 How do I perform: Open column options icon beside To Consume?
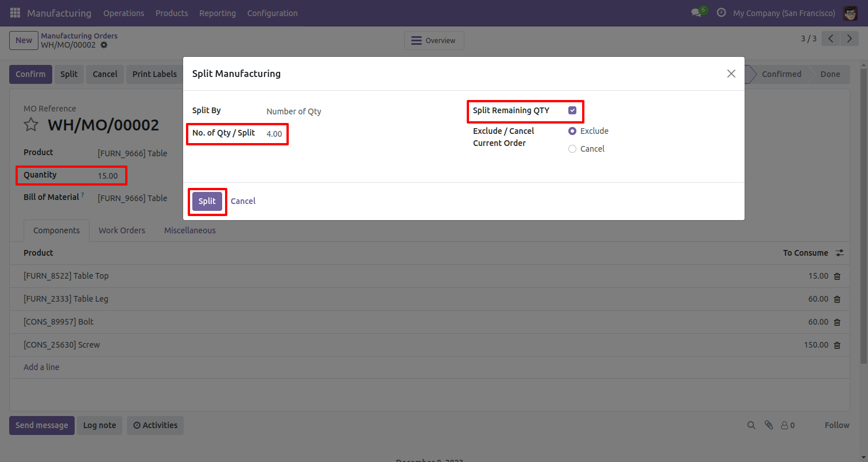tap(839, 253)
